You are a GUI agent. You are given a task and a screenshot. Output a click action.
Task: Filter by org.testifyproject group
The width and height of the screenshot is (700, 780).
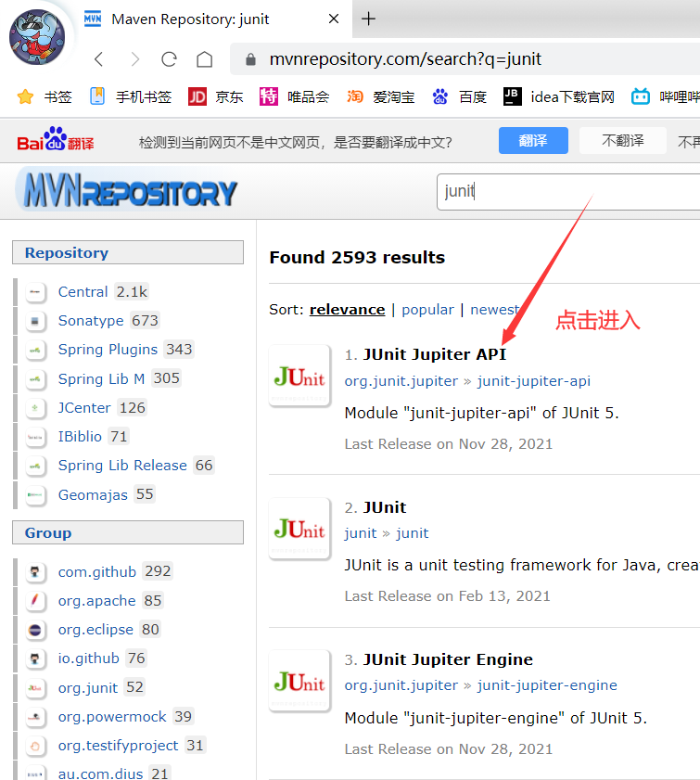click(118, 745)
